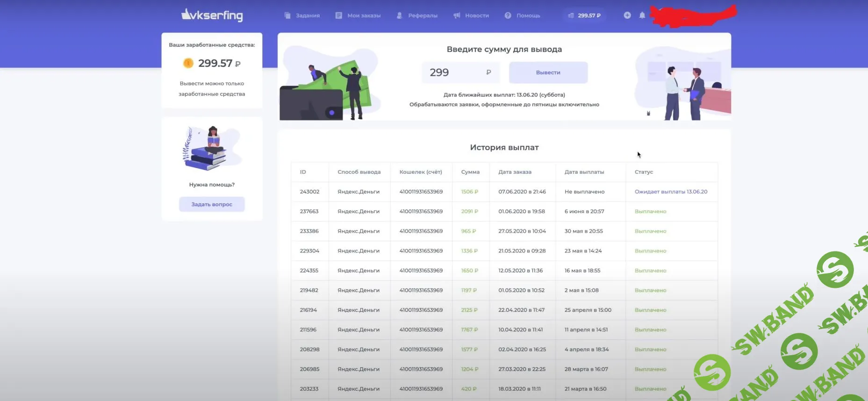The height and width of the screenshot is (401, 868).
Task: Open the Помощь menu item
Action: [523, 15]
